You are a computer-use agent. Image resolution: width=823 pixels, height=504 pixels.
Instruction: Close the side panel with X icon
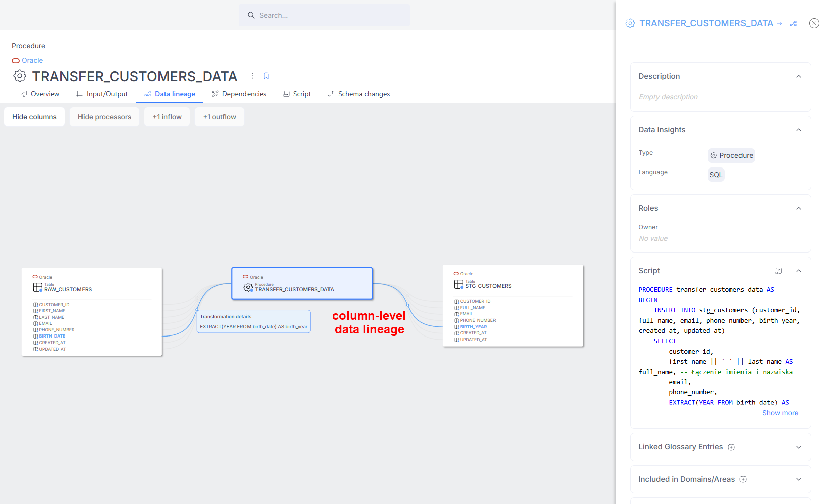tap(814, 23)
